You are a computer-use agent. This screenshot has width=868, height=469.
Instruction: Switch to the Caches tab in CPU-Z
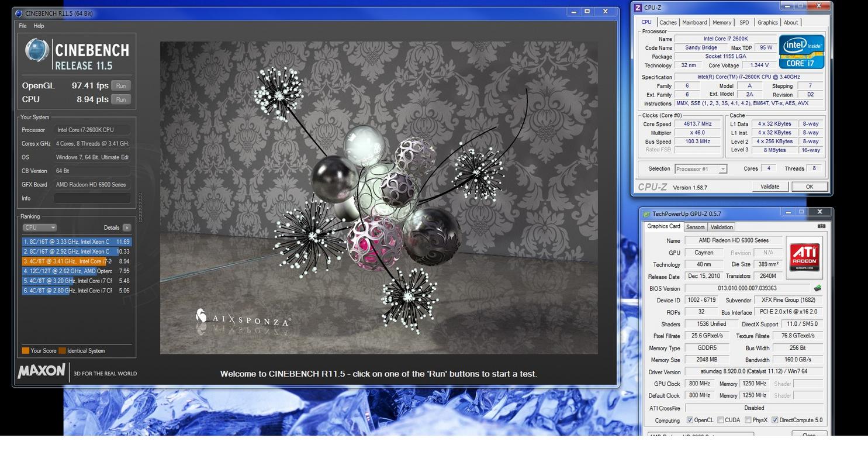pyautogui.click(x=668, y=22)
